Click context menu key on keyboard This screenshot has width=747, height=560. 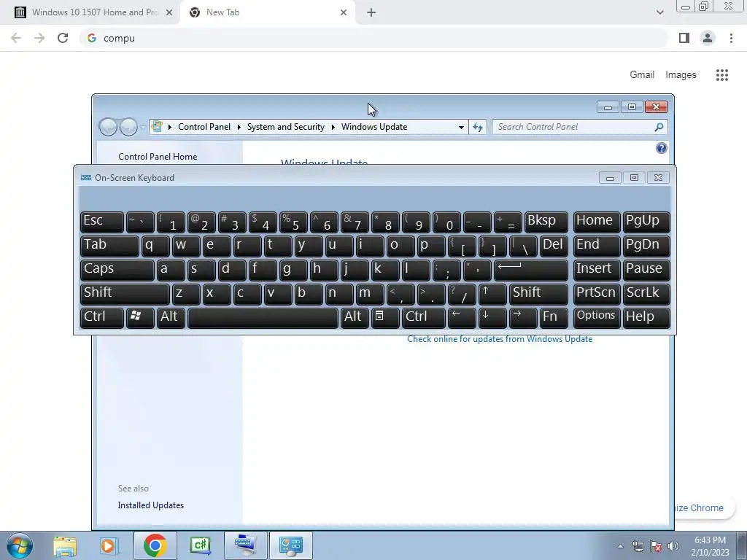pyautogui.click(x=385, y=318)
